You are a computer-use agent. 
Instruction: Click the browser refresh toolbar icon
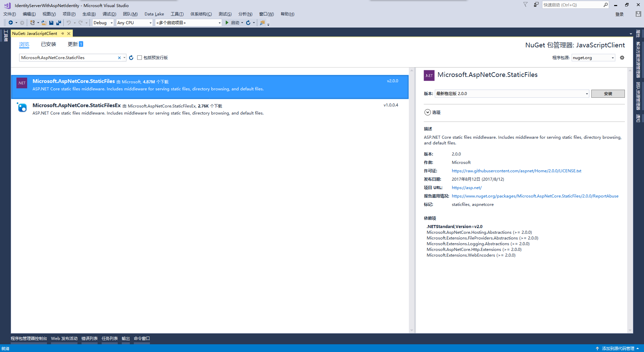click(x=248, y=23)
